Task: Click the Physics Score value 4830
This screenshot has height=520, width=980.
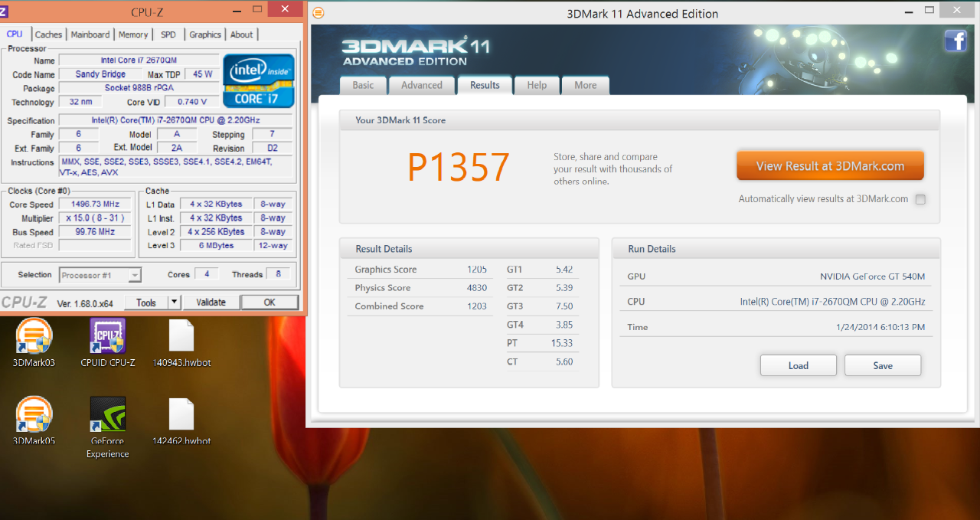Action: pyautogui.click(x=477, y=288)
